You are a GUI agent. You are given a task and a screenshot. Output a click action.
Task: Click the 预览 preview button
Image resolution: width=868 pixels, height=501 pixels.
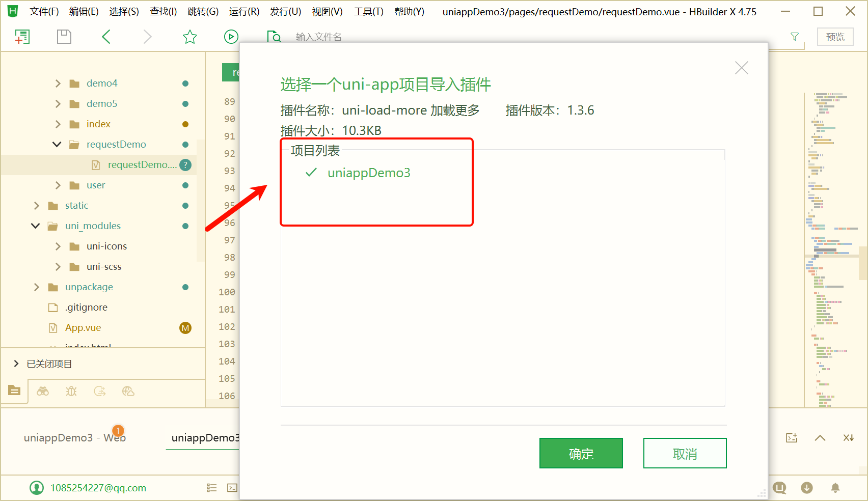[x=835, y=37]
